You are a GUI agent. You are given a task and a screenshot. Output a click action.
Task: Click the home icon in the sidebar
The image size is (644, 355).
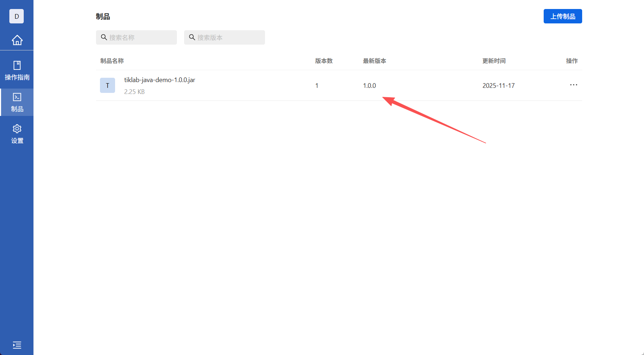pyautogui.click(x=17, y=40)
